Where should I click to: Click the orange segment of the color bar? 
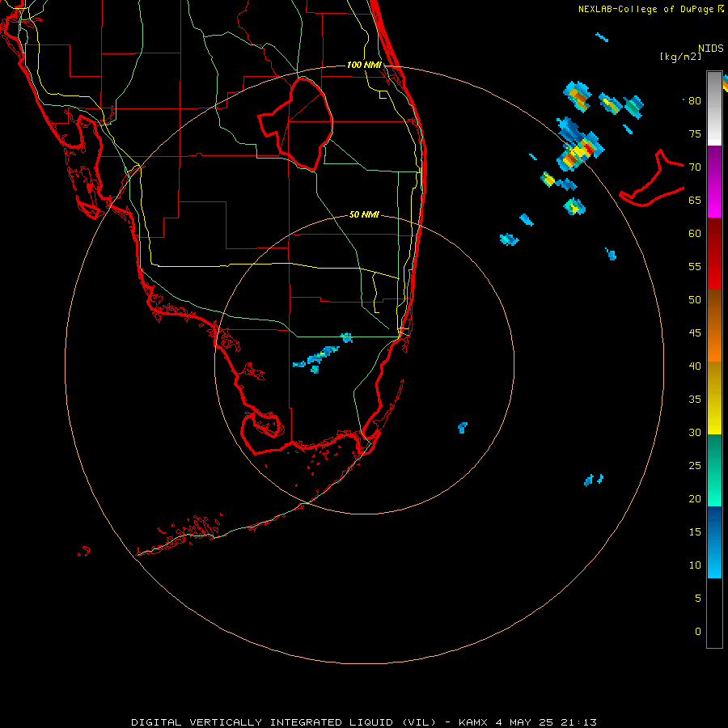(714, 326)
